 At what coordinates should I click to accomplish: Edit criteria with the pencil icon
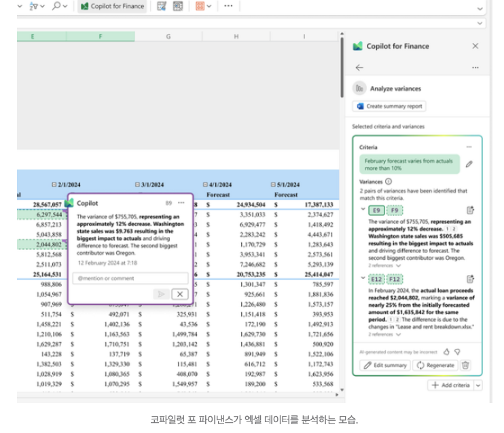tap(469, 164)
